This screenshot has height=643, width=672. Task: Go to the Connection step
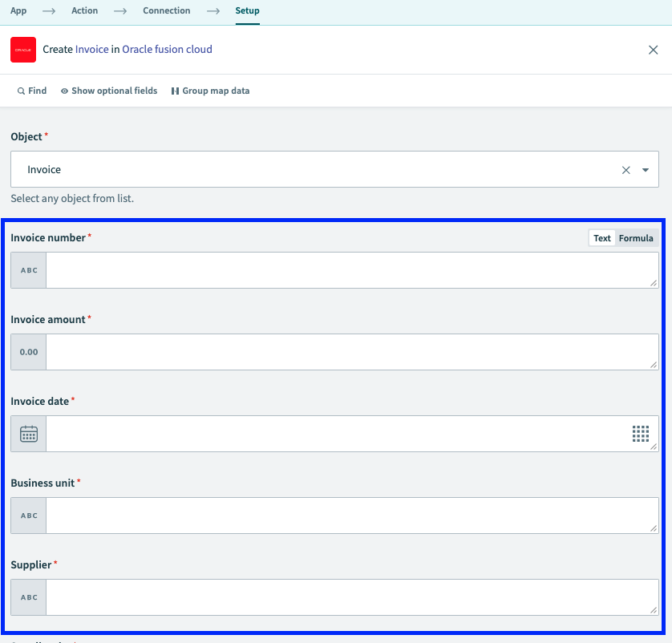[x=166, y=10]
